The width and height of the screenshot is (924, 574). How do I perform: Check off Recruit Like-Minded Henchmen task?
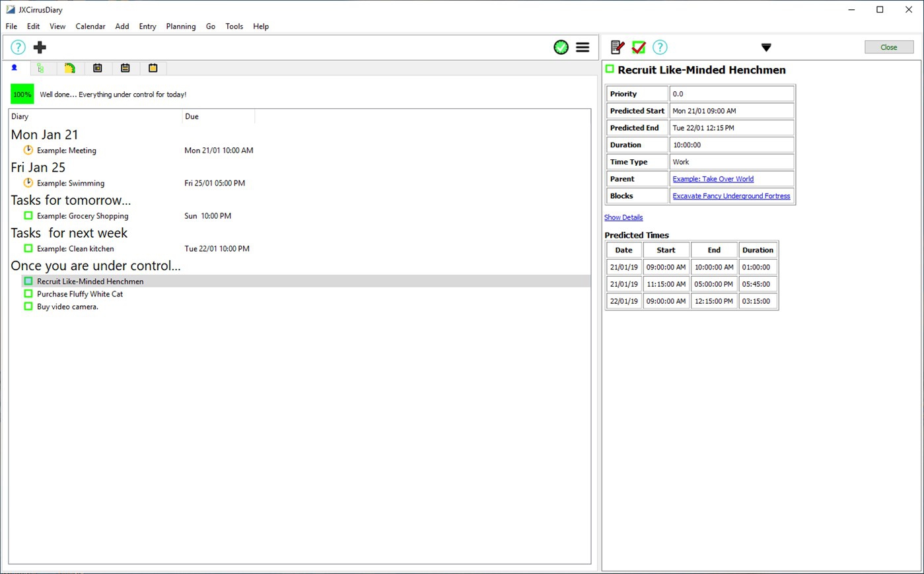pyautogui.click(x=28, y=281)
